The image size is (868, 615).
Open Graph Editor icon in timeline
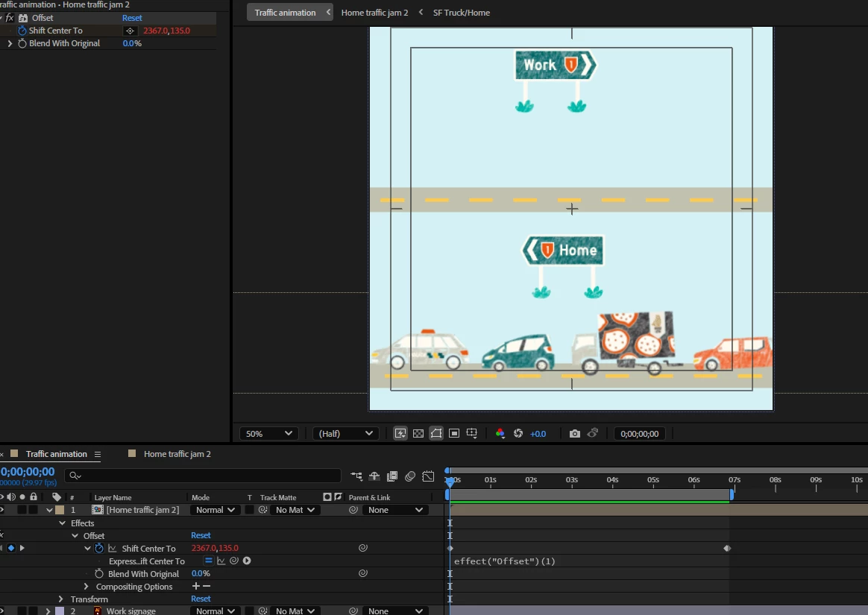[x=428, y=476]
